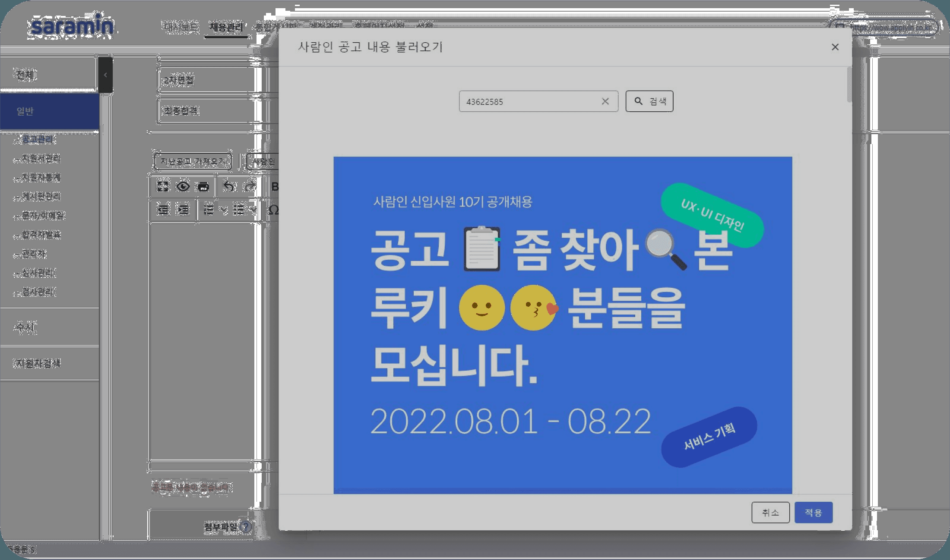Image resolution: width=950 pixels, height=560 pixels.
Task: Click the 지난공고 가져오기 button
Action: [x=193, y=162]
